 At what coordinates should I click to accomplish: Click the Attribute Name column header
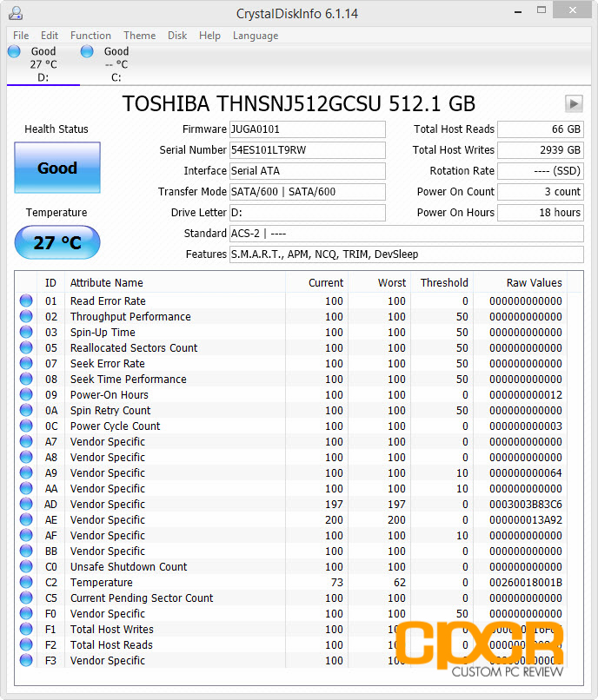click(176, 282)
